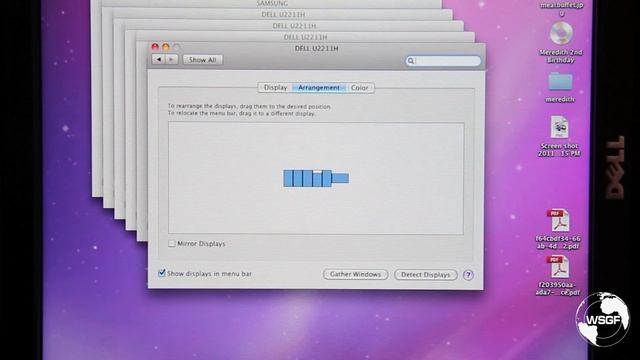
Task: Select the Arrangement tab
Action: [319, 88]
